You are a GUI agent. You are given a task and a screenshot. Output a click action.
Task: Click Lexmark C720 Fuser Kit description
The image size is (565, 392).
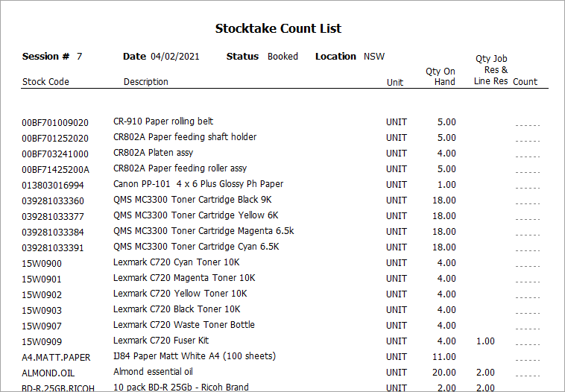161,341
